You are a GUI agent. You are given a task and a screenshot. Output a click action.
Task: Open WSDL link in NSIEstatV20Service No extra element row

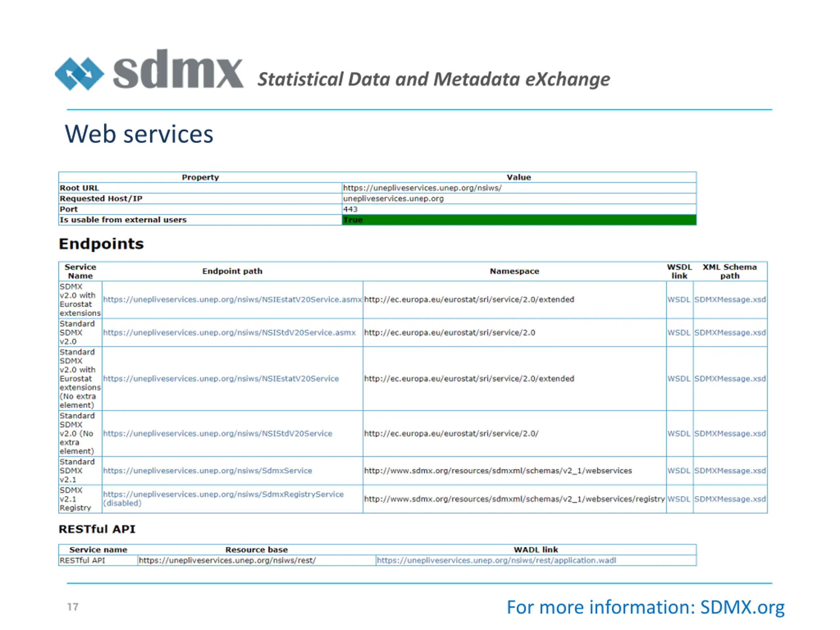(x=679, y=379)
